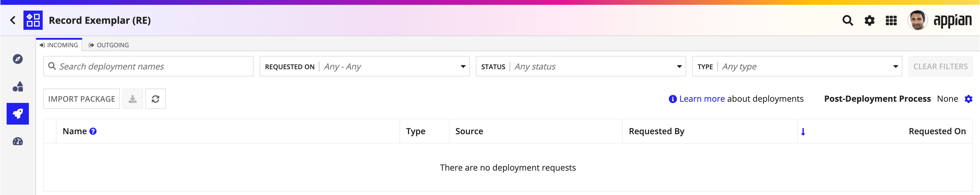The height and width of the screenshot is (195, 980).
Task: Sort by the Source column header
Action: tap(469, 131)
